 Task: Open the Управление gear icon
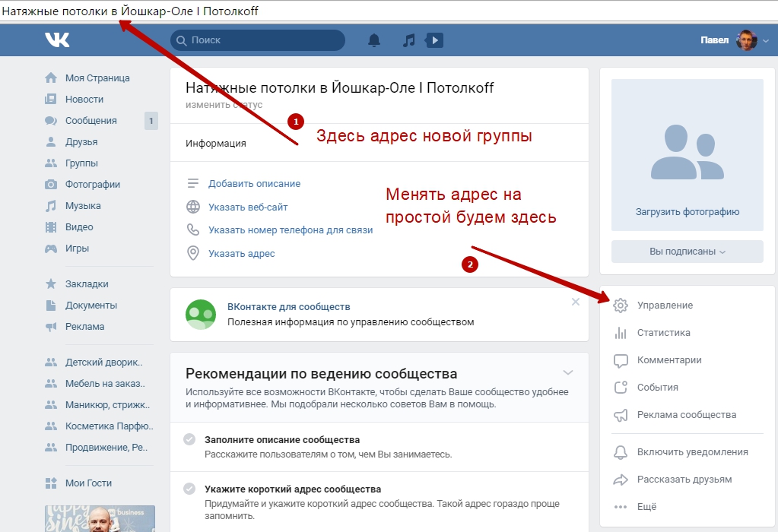tap(621, 306)
